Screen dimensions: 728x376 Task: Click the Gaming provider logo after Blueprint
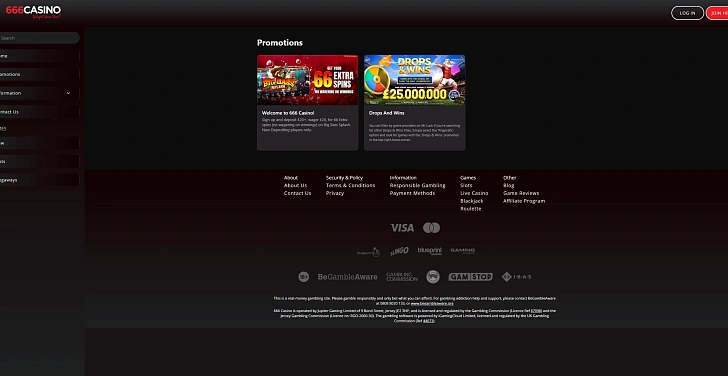click(x=462, y=251)
